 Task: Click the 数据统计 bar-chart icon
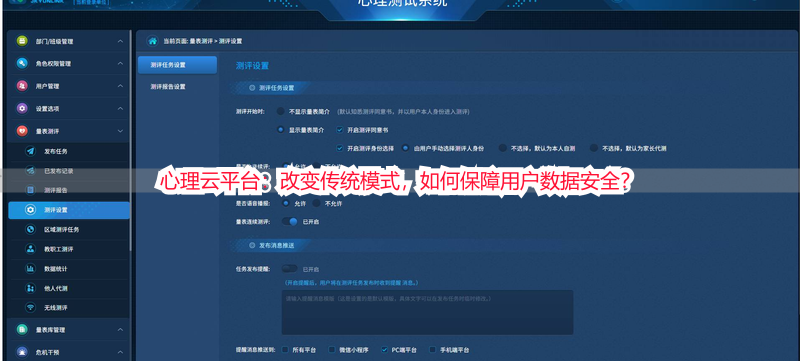[31, 268]
